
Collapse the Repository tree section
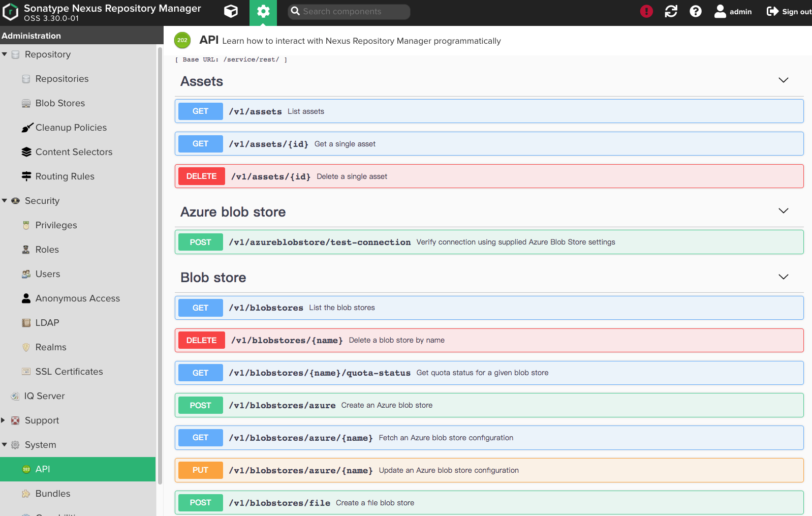pyautogui.click(x=5, y=54)
